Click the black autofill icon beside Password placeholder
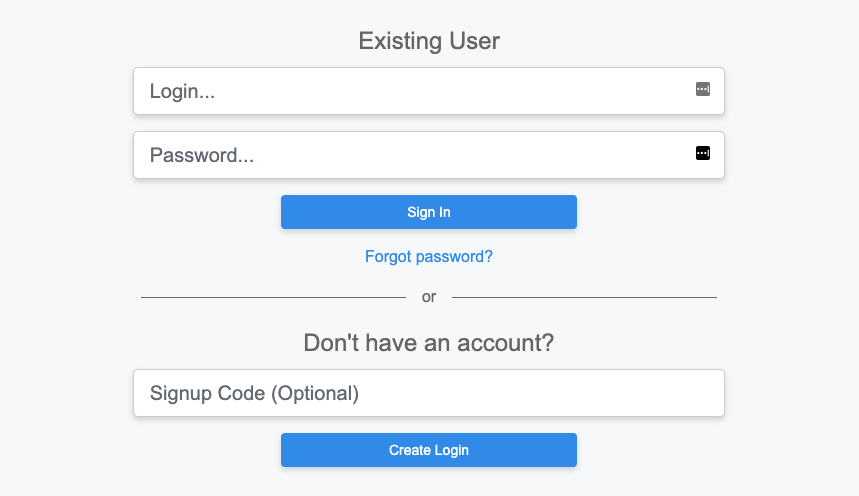Viewport: 859px width, 496px height. tap(703, 153)
